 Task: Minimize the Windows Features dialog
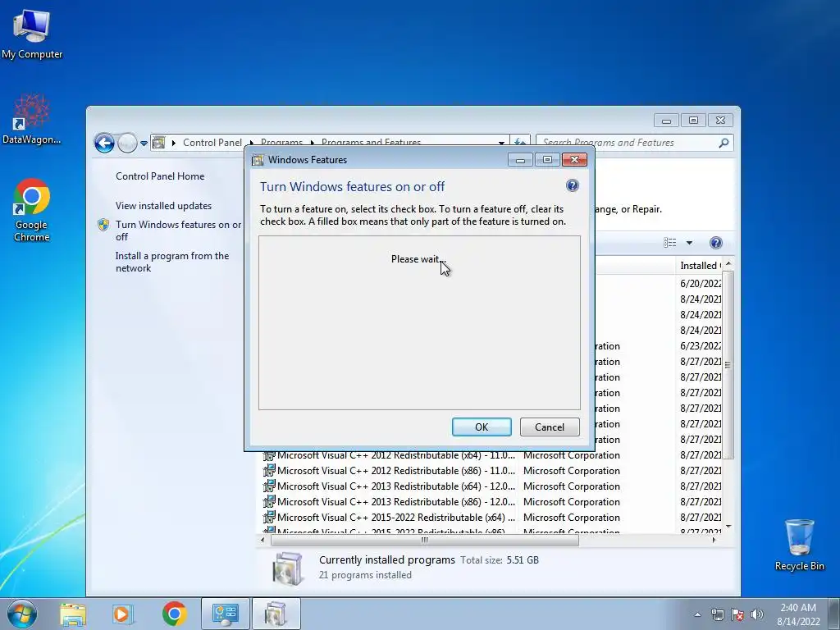point(520,160)
